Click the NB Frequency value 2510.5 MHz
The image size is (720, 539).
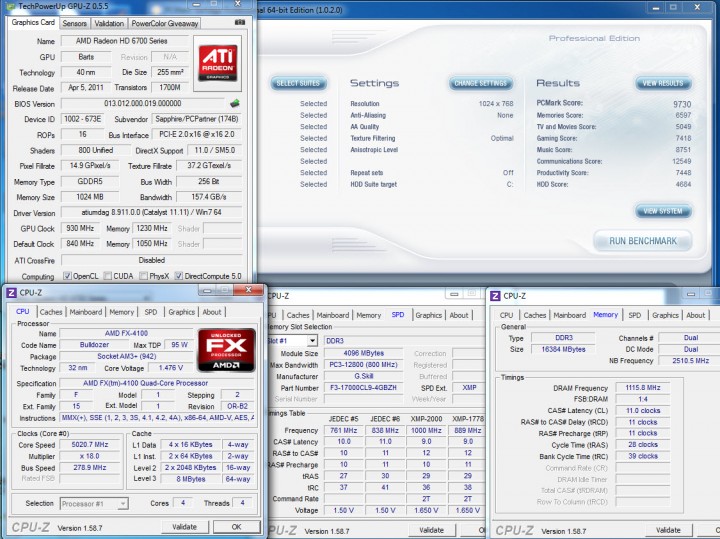(691, 360)
